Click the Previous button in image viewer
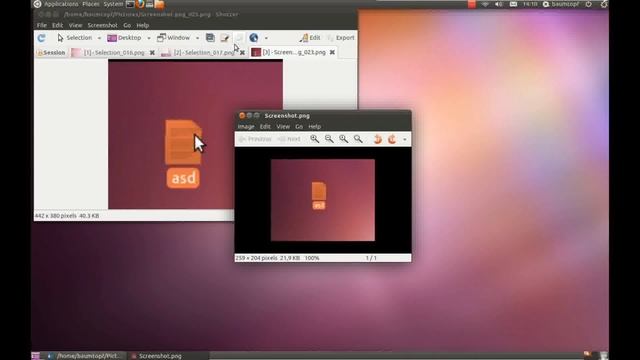This screenshot has width=640, height=360. click(255, 139)
